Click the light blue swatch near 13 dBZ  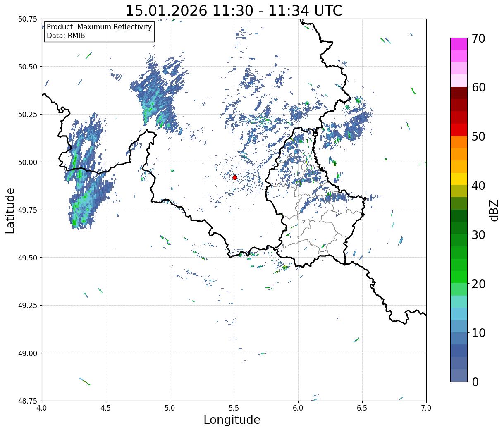(x=459, y=314)
